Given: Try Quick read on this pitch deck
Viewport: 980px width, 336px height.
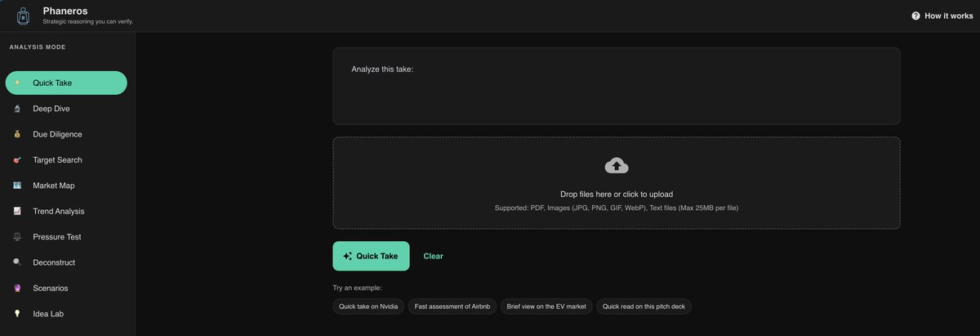Looking at the screenshot, I should [644, 307].
